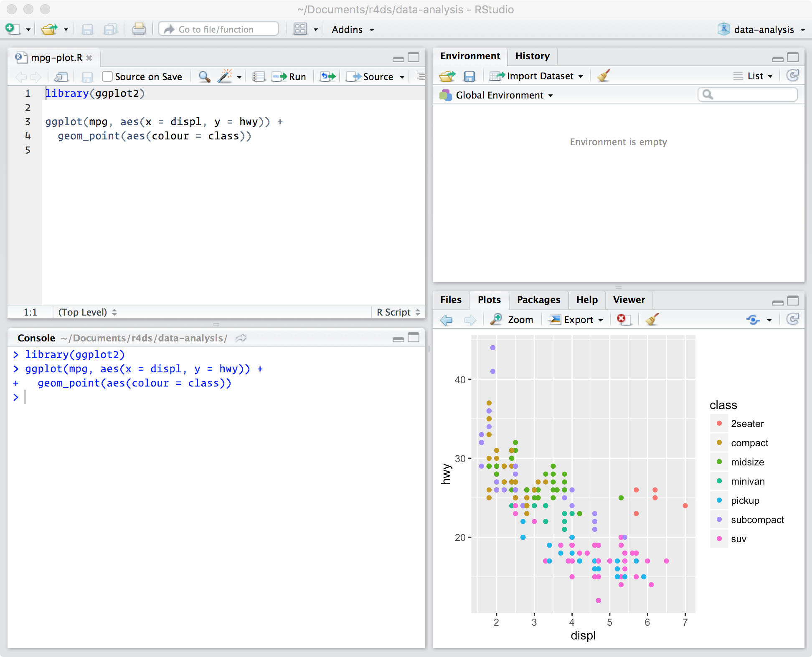The width and height of the screenshot is (812, 657).
Task: Click line 3 ggplot code in editor
Action: click(x=164, y=122)
